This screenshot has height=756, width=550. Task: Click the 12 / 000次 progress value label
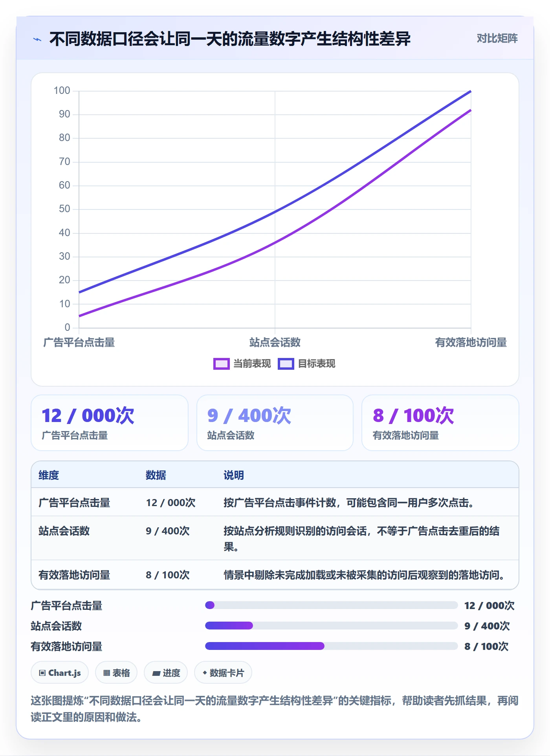click(489, 606)
